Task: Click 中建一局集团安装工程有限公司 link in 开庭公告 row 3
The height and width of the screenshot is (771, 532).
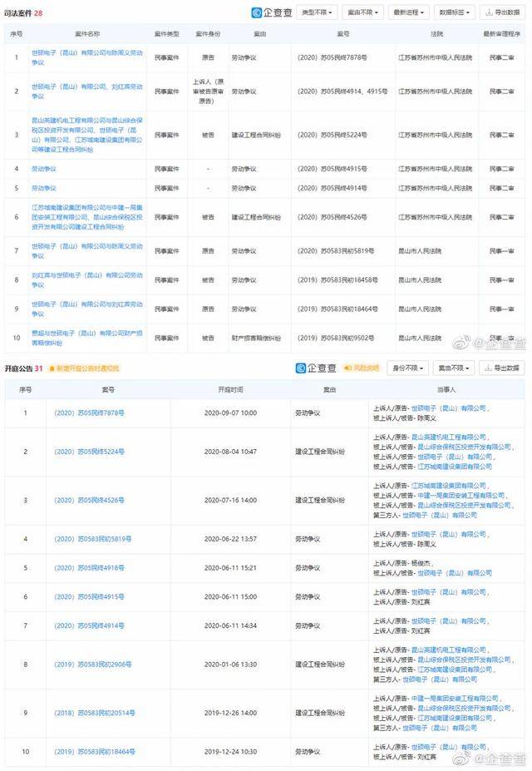Action: (x=461, y=495)
